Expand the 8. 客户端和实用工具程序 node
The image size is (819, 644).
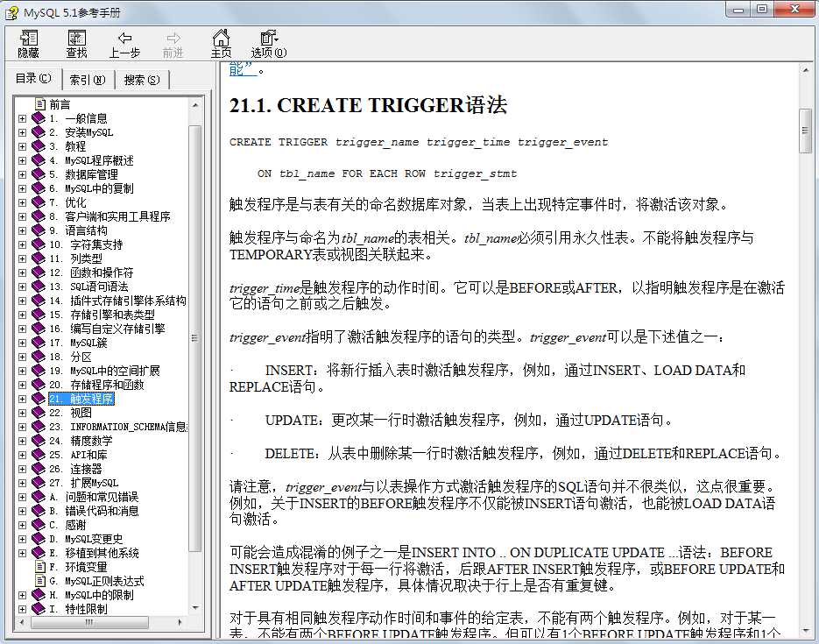tap(22, 216)
